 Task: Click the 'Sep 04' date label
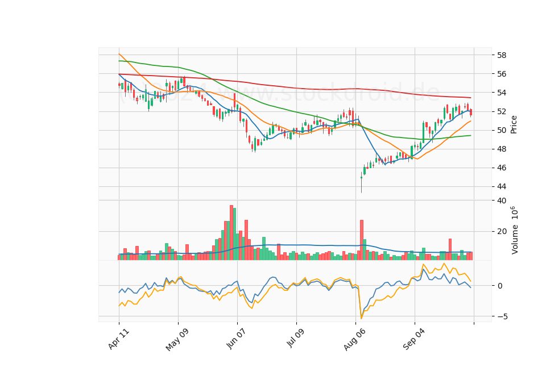(414, 339)
